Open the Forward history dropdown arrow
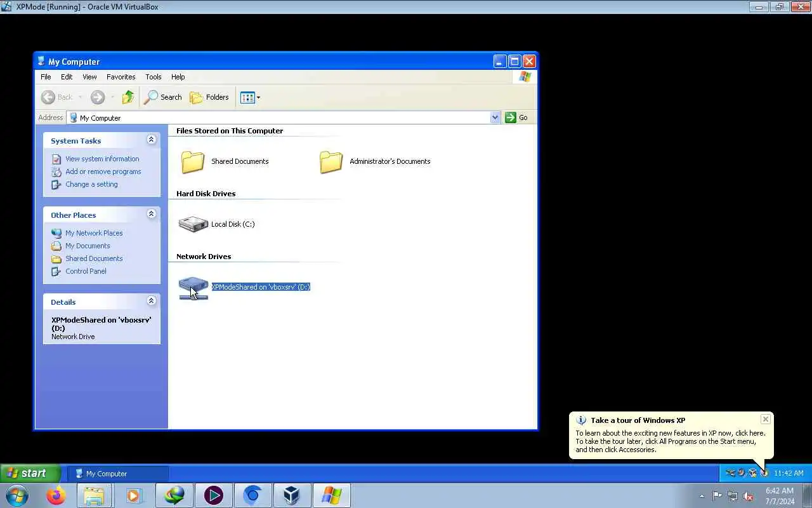Screen dimensions: 812x508 click(x=112, y=97)
